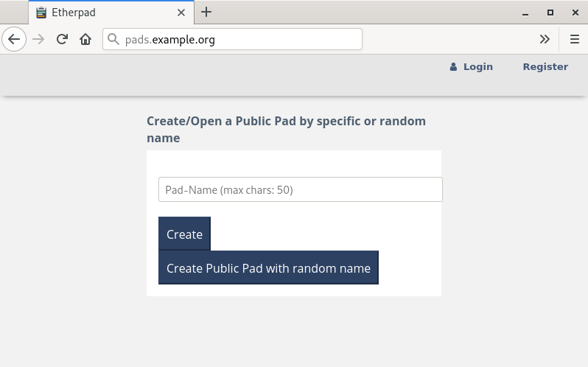The height and width of the screenshot is (367, 588).
Task: Focus the Pad-Name input field
Action: click(x=301, y=189)
